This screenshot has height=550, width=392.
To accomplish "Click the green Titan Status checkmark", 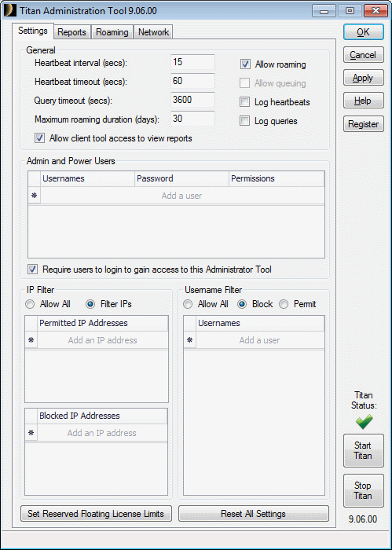I will point(364,422).
